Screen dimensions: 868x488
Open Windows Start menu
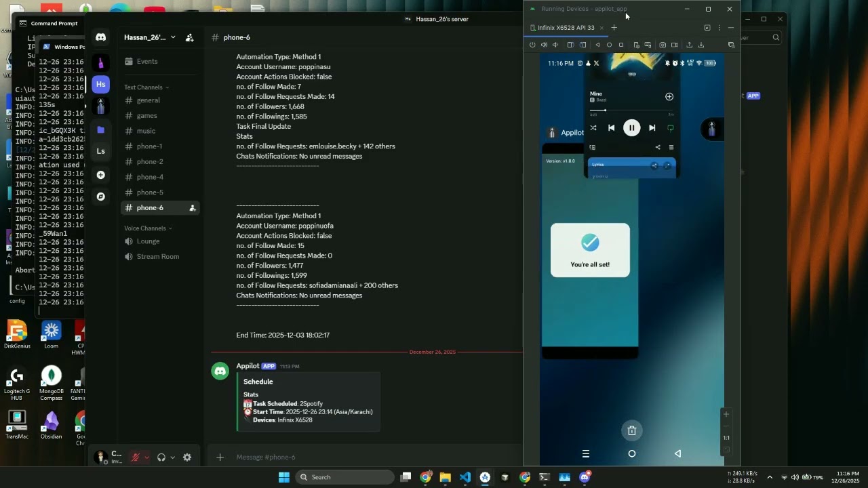point(284,477)
